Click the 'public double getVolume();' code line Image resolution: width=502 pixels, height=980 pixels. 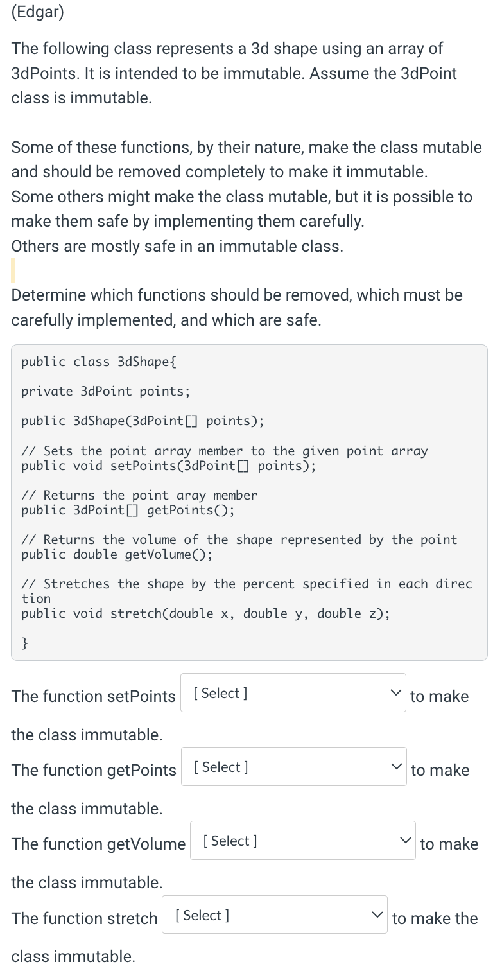(116, 554)
